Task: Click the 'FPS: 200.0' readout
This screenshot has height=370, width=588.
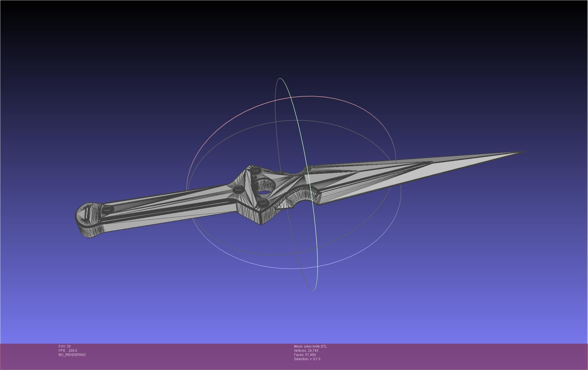Action: coord(68,351)
